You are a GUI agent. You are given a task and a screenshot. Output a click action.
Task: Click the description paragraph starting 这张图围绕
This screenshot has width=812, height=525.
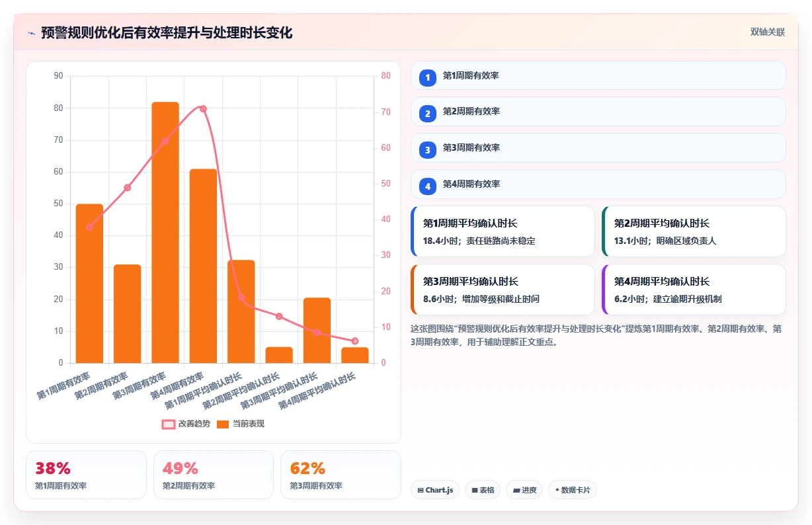tap(597, 335)
